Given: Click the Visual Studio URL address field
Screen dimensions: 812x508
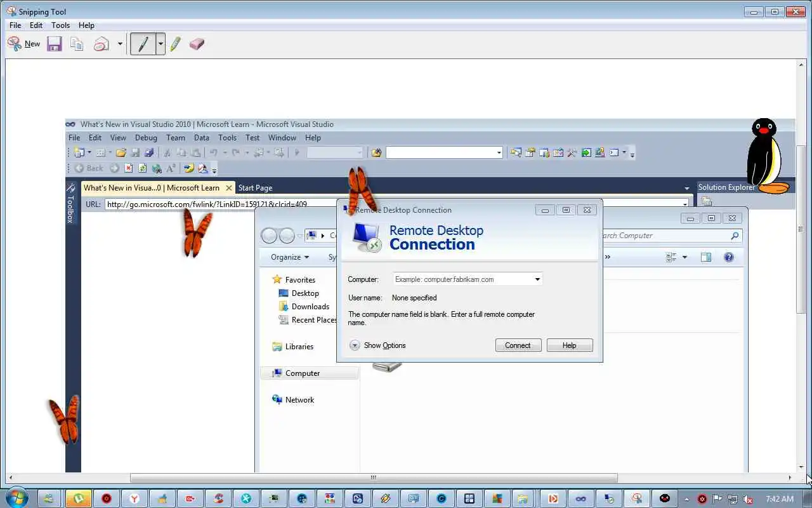Looking at the screenshot, I should pyautogui.click(x=396, y=204).
